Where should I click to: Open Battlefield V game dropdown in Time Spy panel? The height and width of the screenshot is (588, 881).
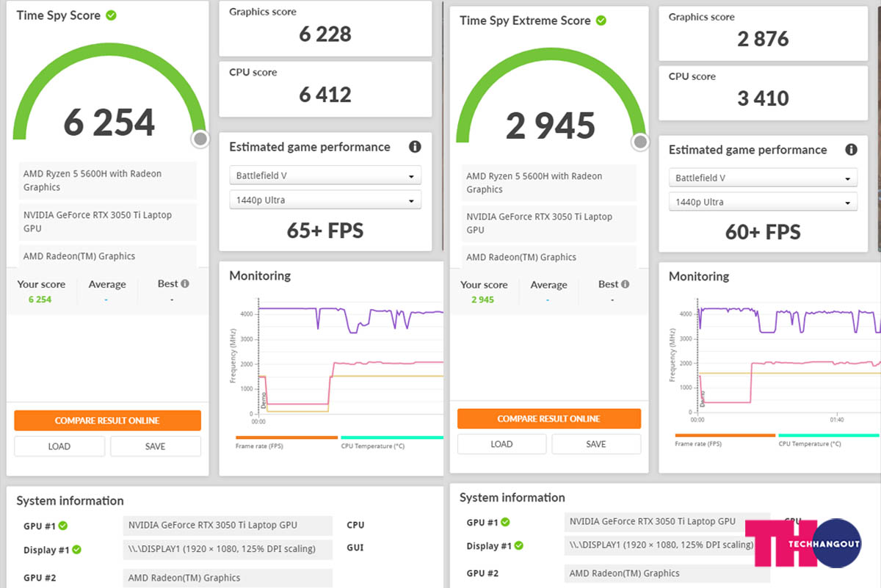pos(325,176)
